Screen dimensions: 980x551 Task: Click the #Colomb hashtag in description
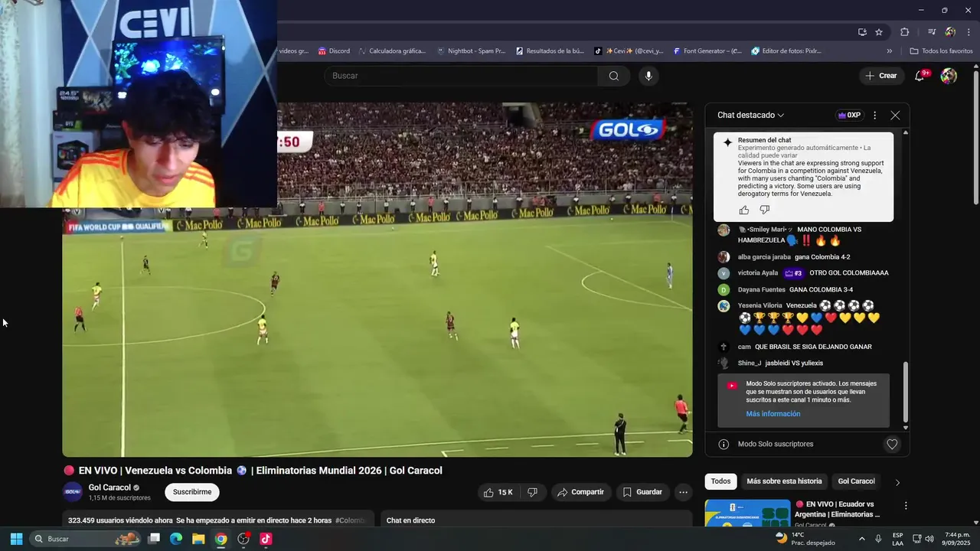click(x=351, y=520)
